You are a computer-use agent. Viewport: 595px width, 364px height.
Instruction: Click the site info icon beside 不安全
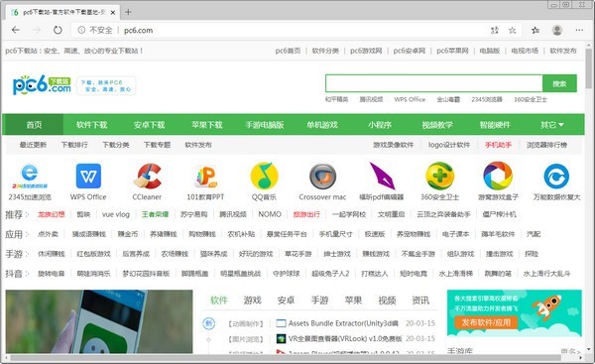tap(81, 30)
